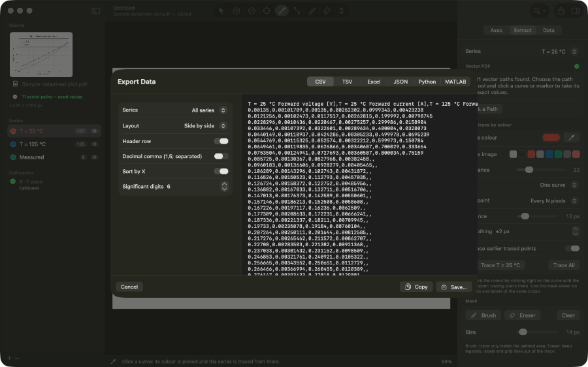
Task: Click the Save... button
Action: coord(454,287)
